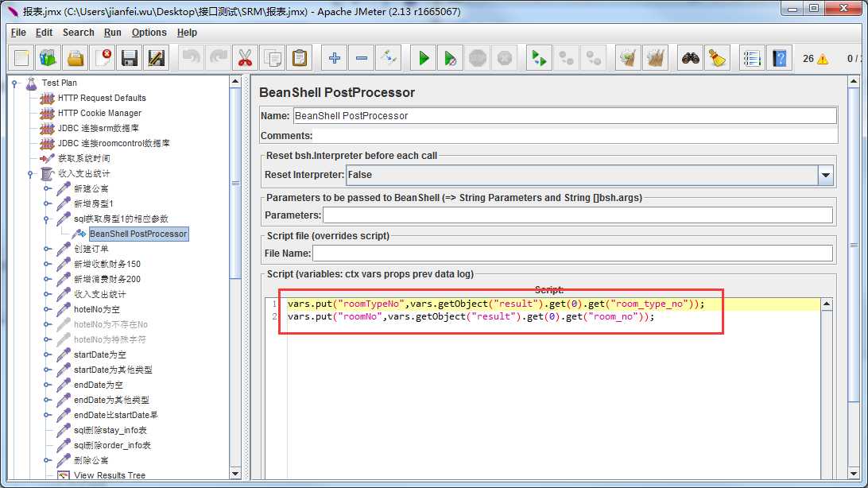Click the Help question mark icon
This screenshot has height=488, width=868.
coord(780,58)
